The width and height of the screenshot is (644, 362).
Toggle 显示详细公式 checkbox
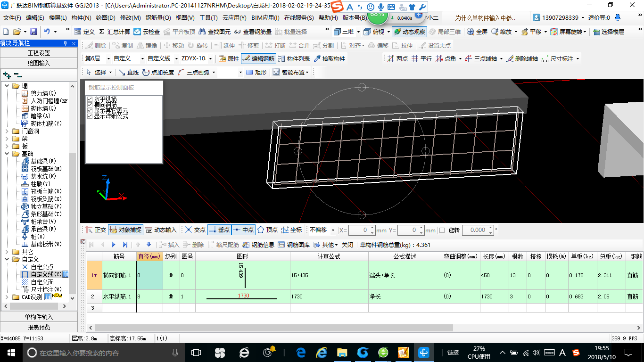pyautogui.click(x=90, y=116)
